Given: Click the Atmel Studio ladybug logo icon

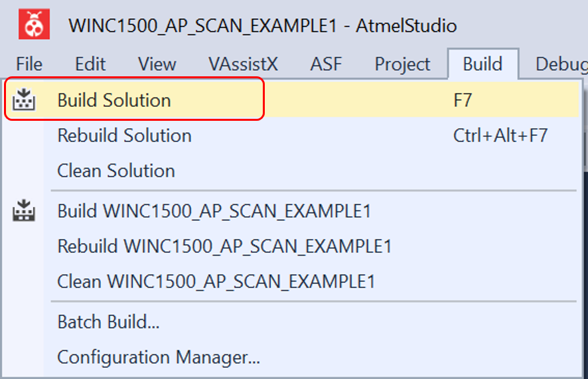Looking at the screenshot, I should click(33, 26).
